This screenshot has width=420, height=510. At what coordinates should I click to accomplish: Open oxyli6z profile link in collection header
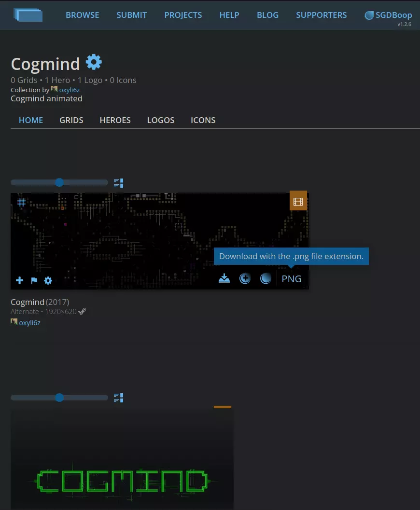coord(70,90)
